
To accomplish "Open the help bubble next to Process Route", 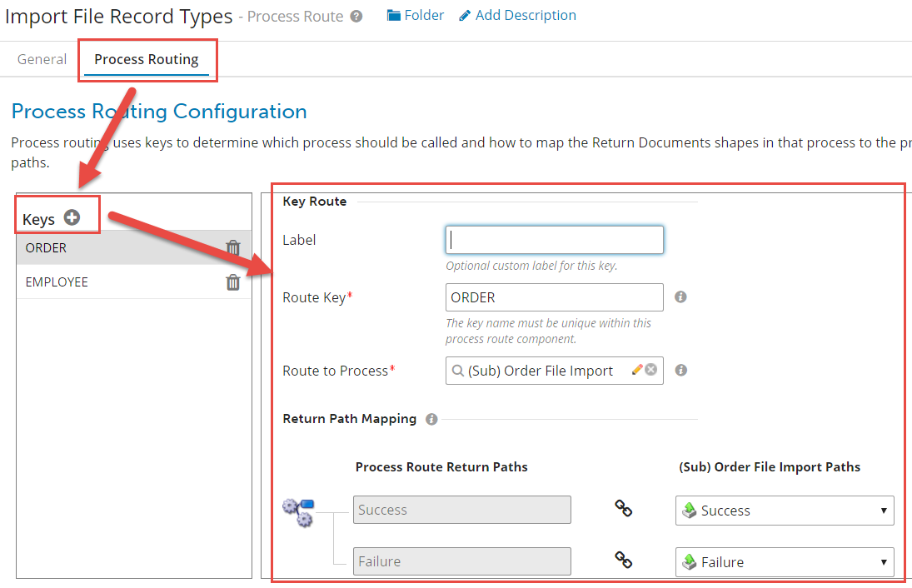I will 355,15.
